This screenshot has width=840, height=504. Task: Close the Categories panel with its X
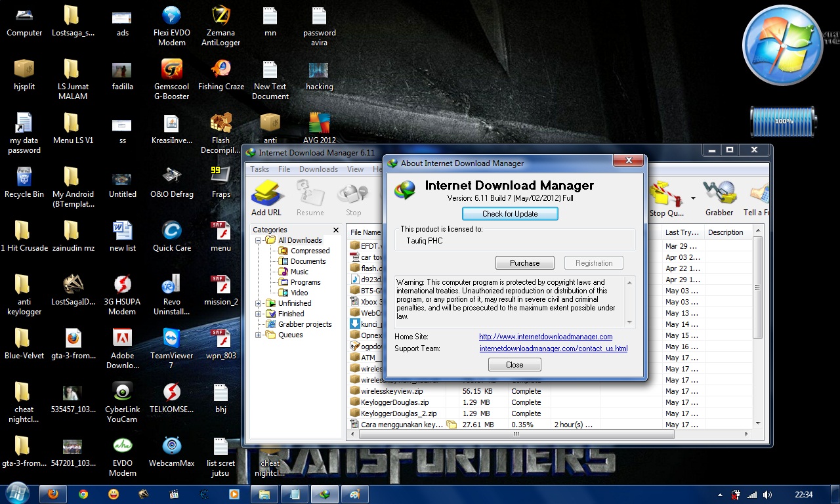(x=336, y=230)
